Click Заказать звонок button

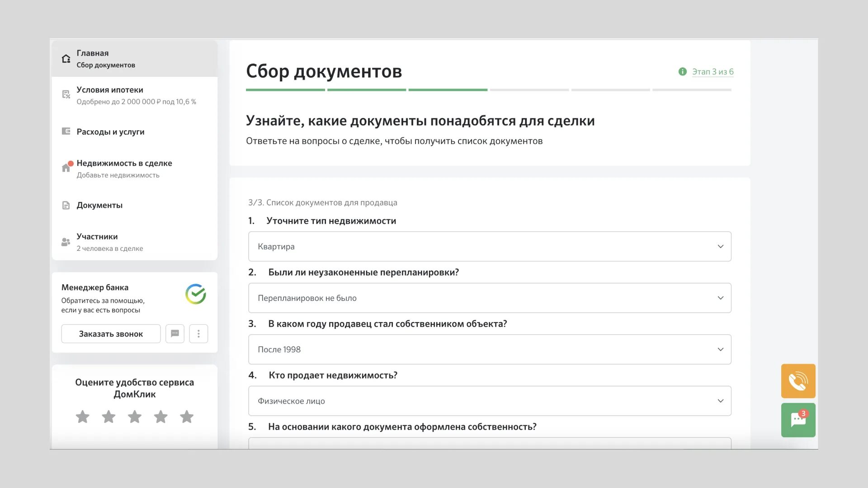pos(111,333)
